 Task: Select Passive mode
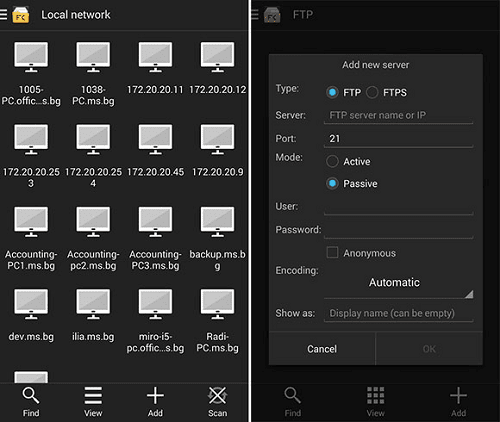(x=332, y=183)
